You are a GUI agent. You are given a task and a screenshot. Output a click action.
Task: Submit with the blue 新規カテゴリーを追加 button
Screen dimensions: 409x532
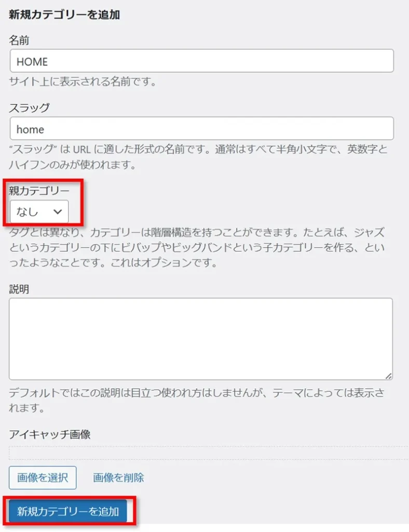(x=68, y=511)
